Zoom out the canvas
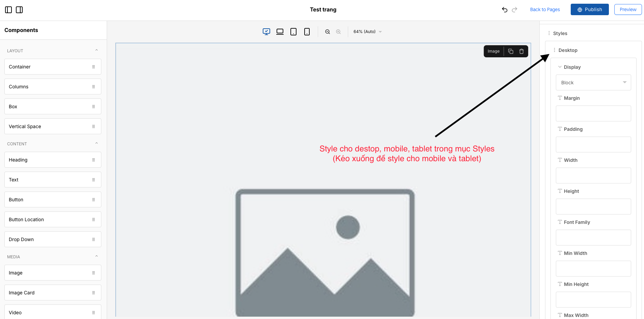The width and height of the screenshot is (644, 319). click(x=327, y=32)
